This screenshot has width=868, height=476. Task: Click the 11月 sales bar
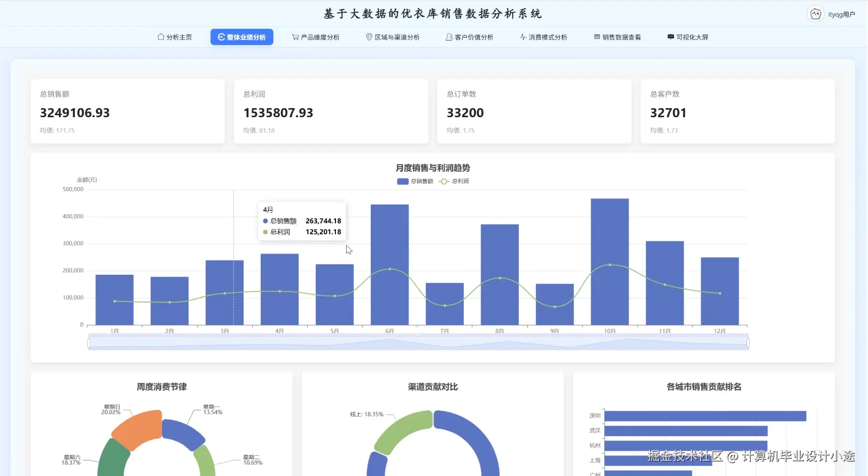(665, 283)
